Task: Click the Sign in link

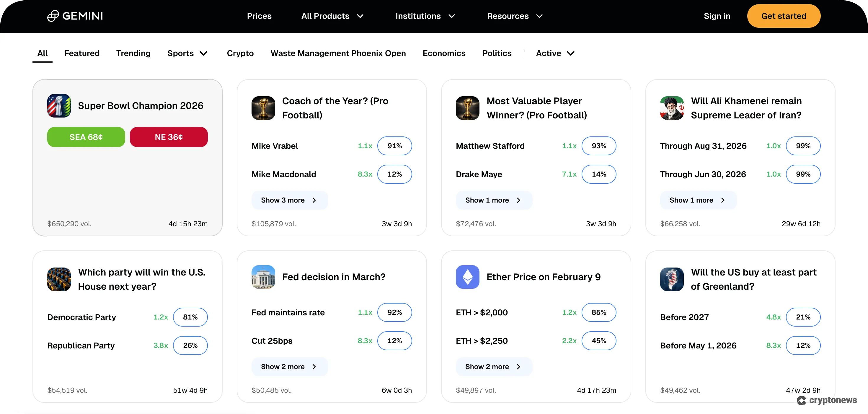Action: (x=717, y=16)
